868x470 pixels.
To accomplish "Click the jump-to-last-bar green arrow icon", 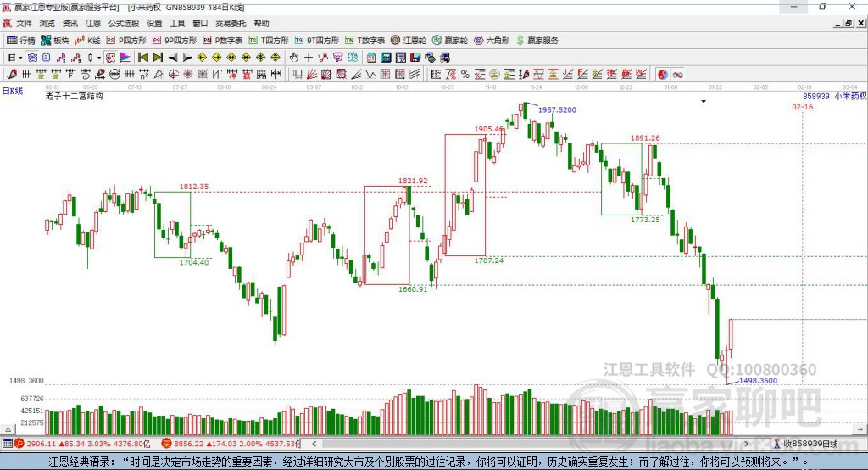I will tap(158, 57).
